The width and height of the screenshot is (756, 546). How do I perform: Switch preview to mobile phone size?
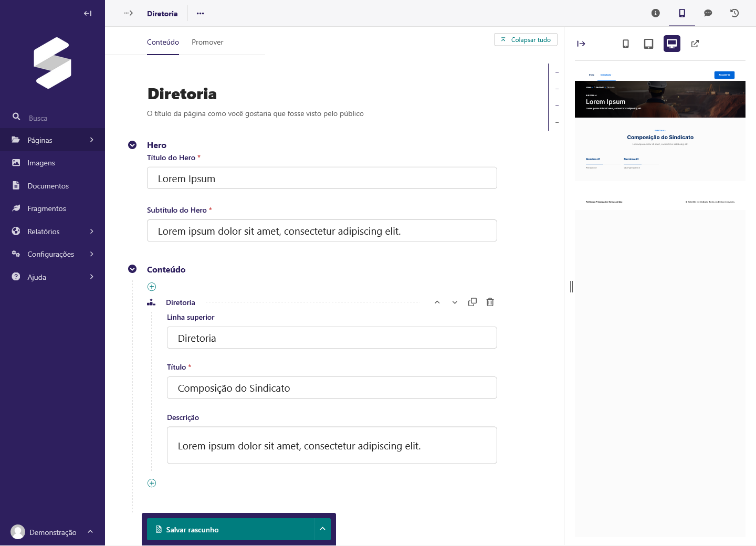625,44
